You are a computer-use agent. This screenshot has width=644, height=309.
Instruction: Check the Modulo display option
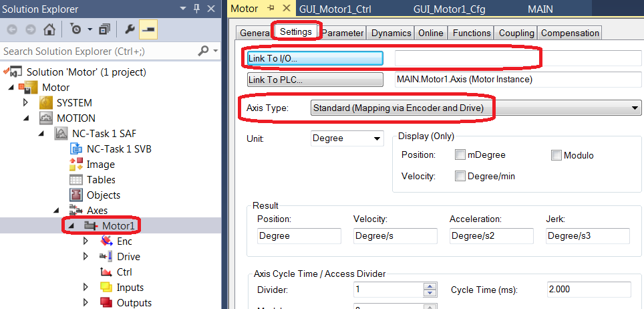tap(556, 155)
